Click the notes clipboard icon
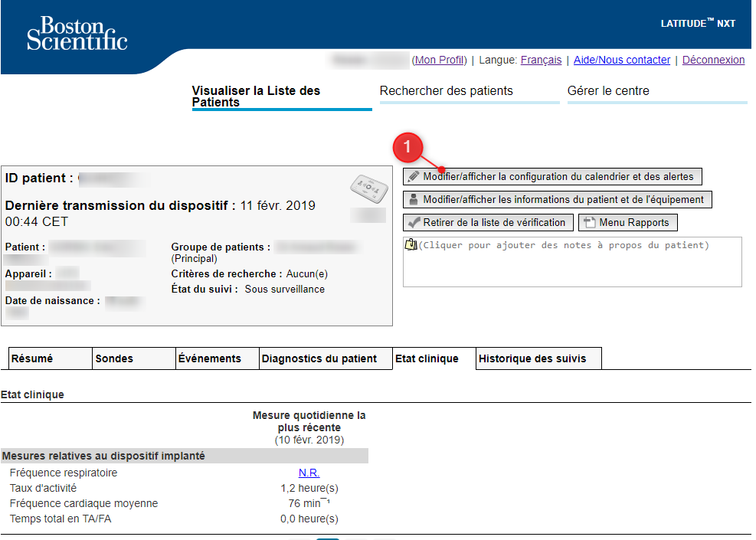Viewport: 756px width, 540px height. [411, 244]
